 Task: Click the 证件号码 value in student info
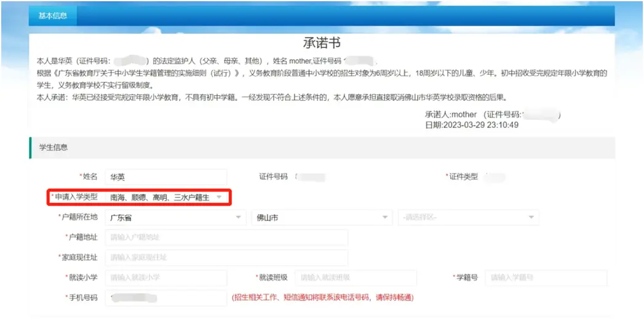(310, 177)
